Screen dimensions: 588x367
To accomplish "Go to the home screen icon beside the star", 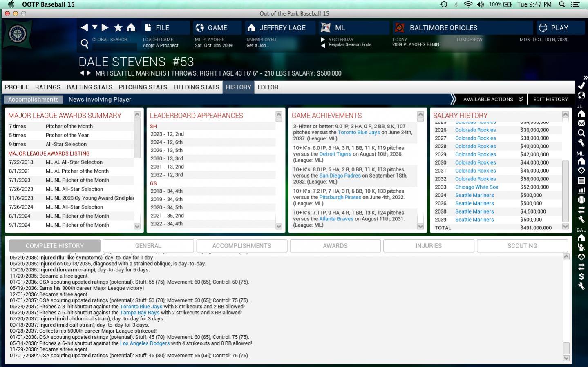I will pyautogui.click(x=131, y=28).
